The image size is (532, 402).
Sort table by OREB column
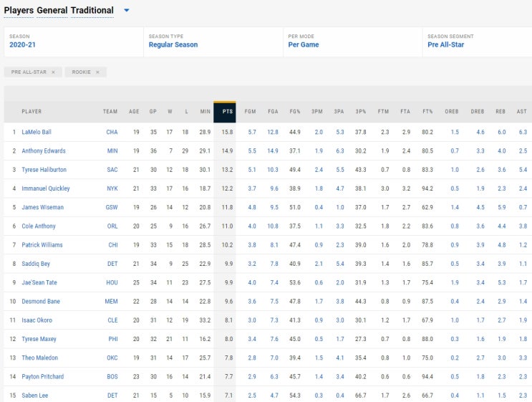click(x=452, y=112)
